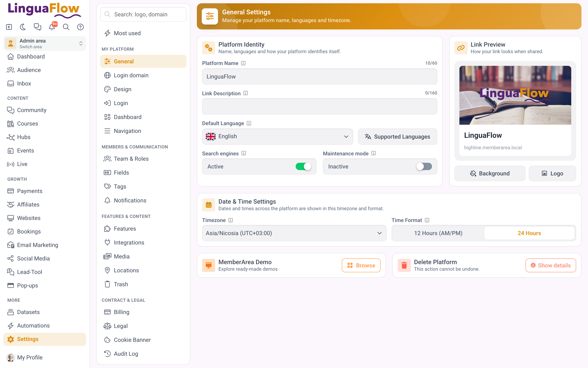Open Cookie Banner settings
This screenshot has width=588, height=368.
(143, 340)
